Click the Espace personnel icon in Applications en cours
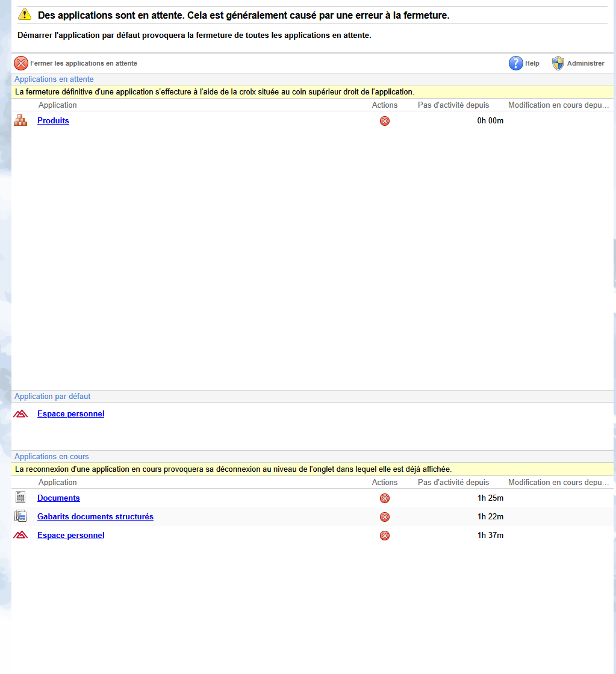This screenshot has height=674, width=616. pos(20,535)
